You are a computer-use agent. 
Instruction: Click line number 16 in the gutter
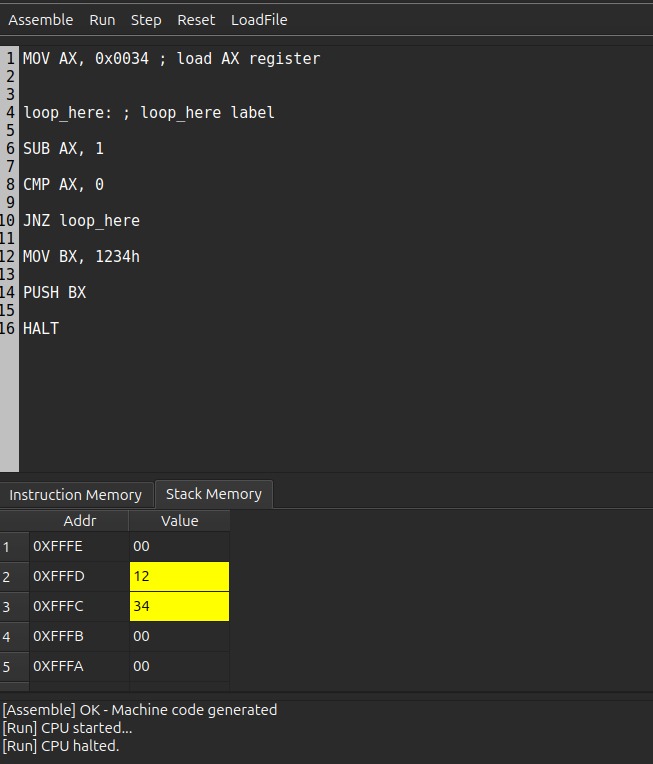tap(8, 329)
